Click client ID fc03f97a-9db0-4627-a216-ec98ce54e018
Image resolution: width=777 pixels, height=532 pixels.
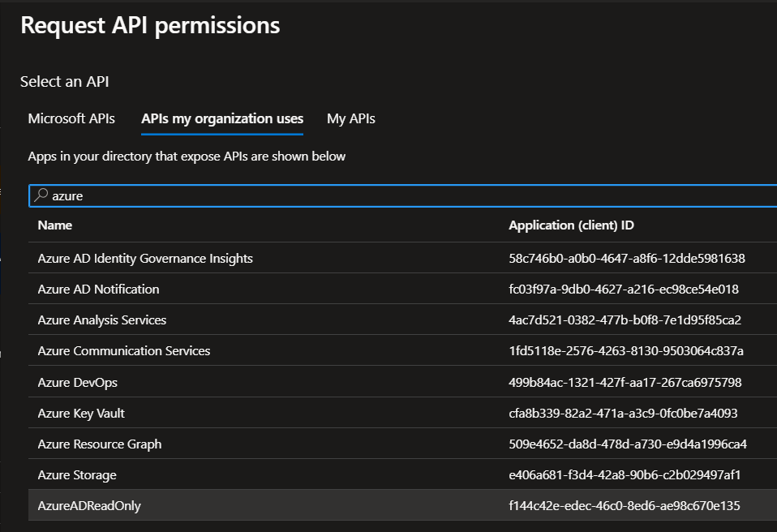point(624,290)
